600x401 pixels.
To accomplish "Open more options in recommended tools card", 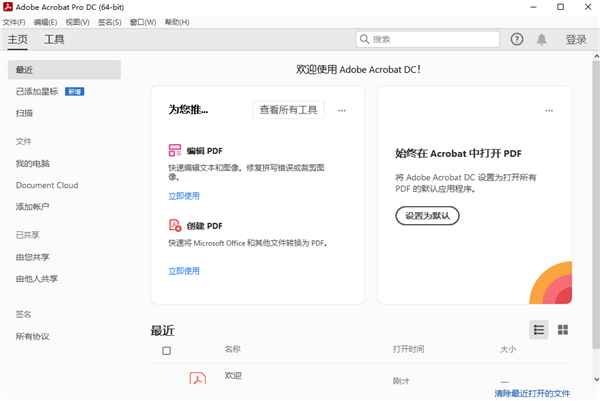I will tap(342, 110).
